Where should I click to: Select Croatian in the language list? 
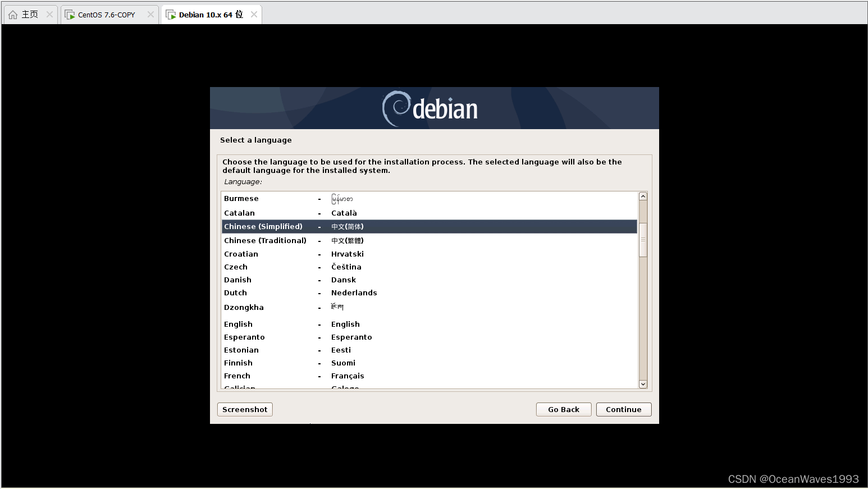(430, 254)
